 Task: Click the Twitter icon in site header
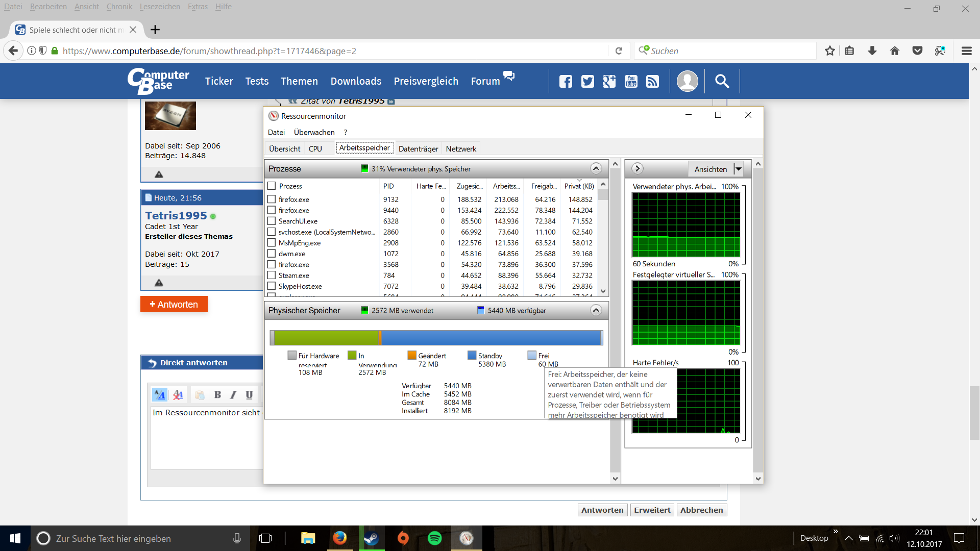(x=587, y=82)
